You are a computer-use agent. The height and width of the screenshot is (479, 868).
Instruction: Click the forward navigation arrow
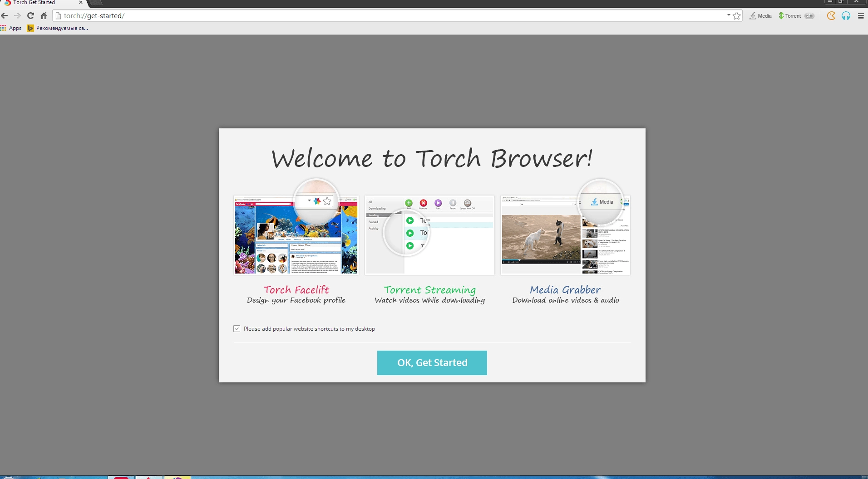tap(17, 15)
